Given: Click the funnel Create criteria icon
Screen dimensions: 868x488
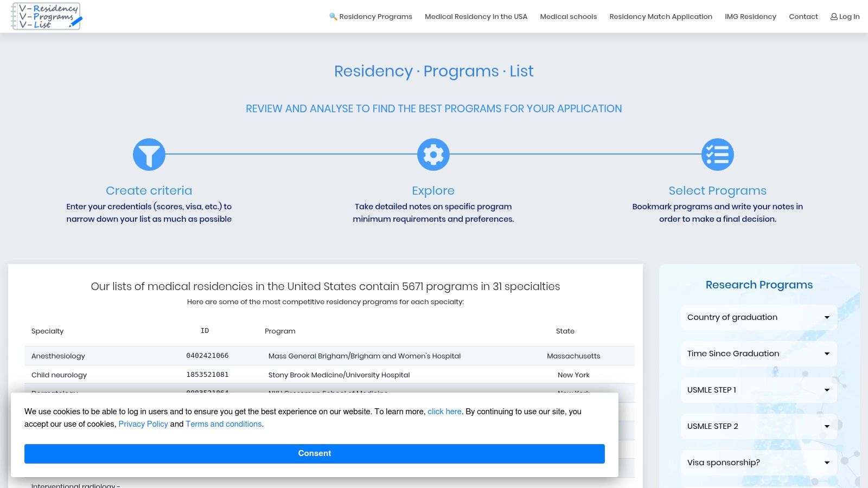Looking at the screenshot, I should pos(149,155).
